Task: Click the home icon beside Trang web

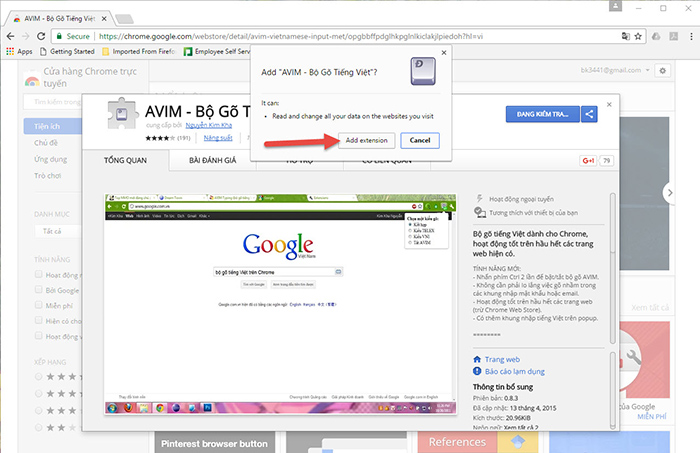Action: tap(477, 359)
